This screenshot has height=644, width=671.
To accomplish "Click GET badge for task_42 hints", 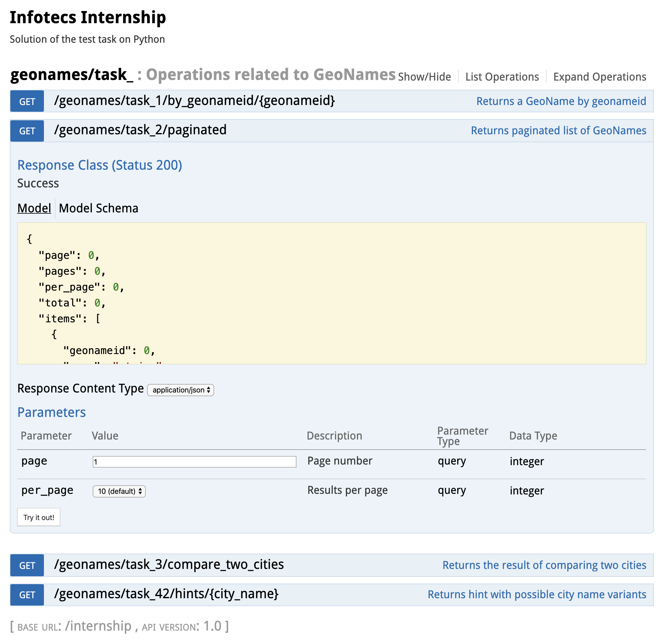I will (27, 595).
